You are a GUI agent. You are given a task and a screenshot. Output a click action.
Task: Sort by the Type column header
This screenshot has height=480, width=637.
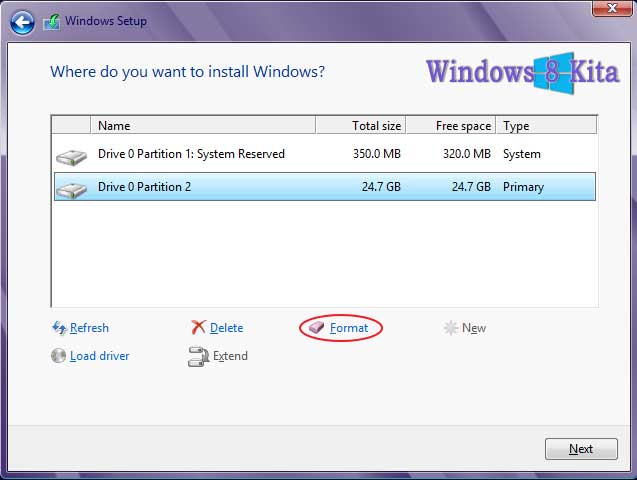[x=546, y=125]
